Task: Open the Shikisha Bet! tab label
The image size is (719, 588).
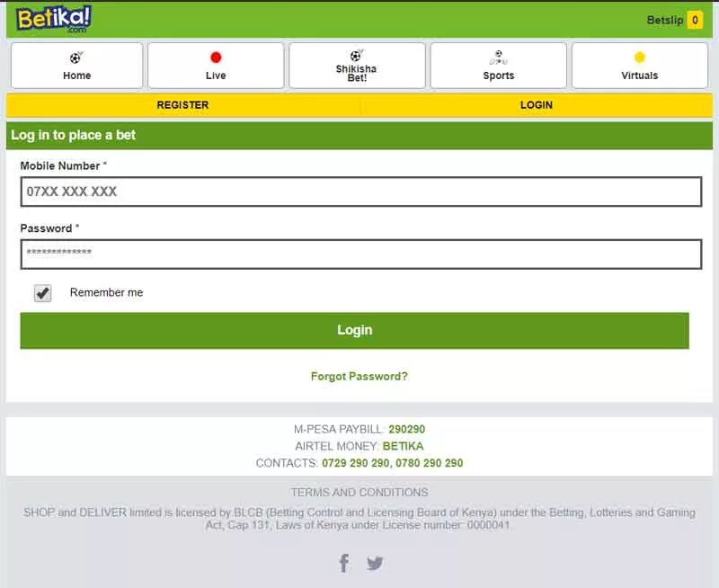Action: click(x=356, y=74)
